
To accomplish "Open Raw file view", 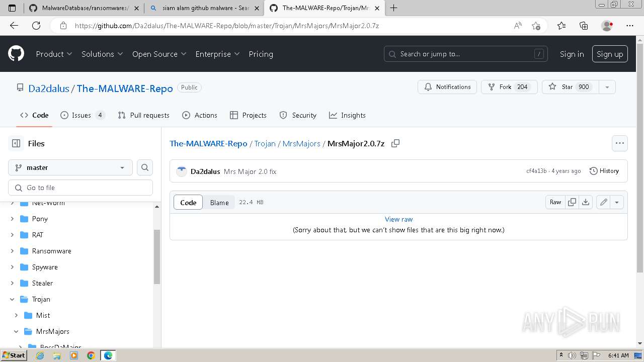I will click(555, 202).
